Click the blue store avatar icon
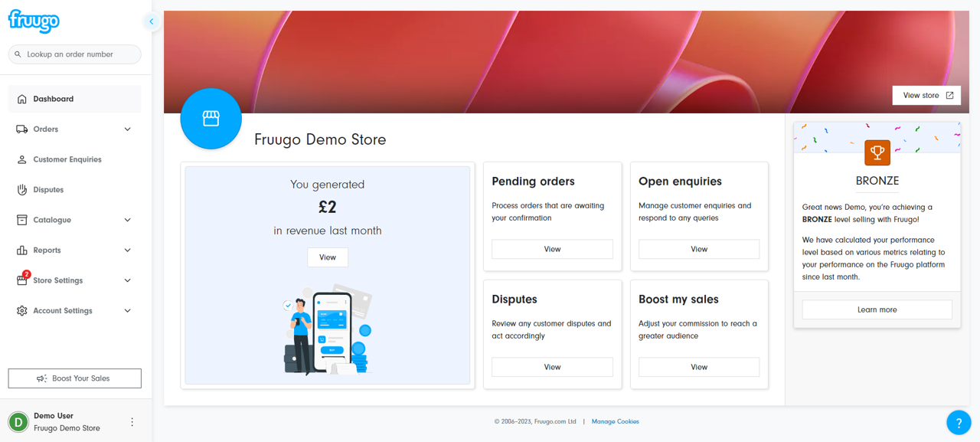 (211, 118)
